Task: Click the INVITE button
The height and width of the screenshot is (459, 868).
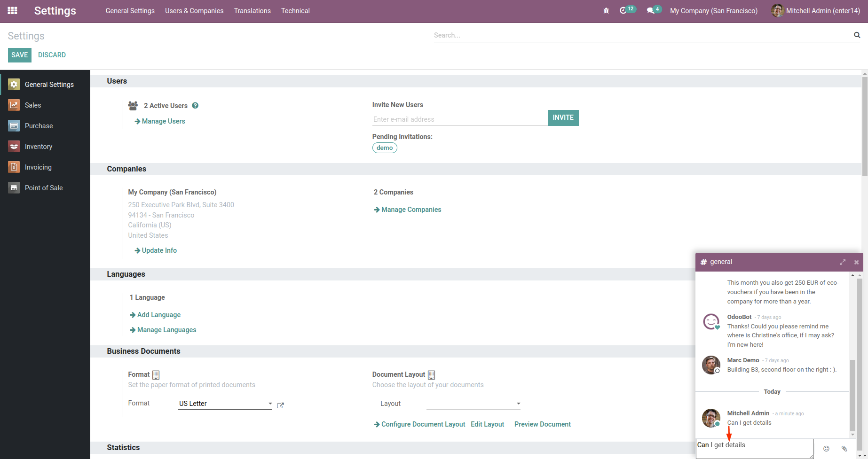Action: pos(563,117)
